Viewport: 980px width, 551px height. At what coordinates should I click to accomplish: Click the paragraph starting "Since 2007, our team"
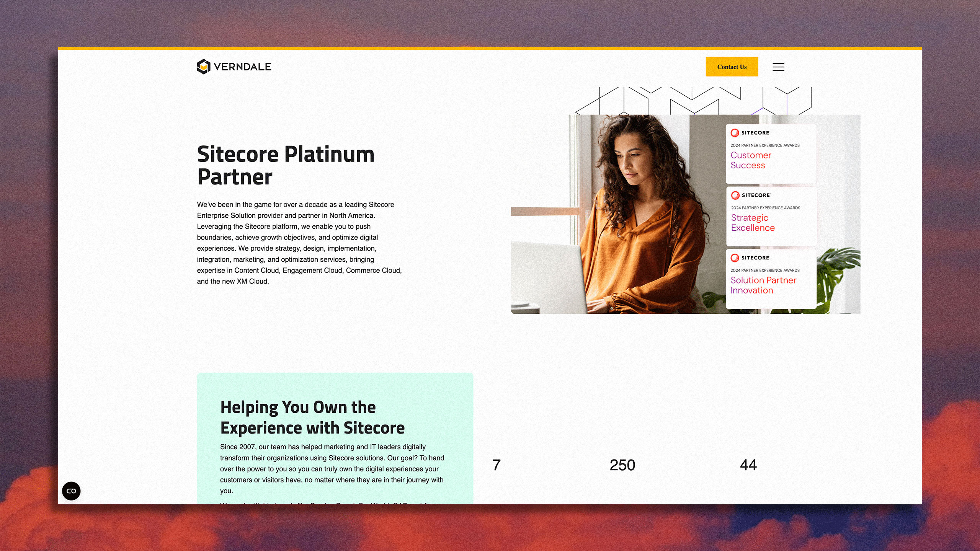[x=332, y=469]
